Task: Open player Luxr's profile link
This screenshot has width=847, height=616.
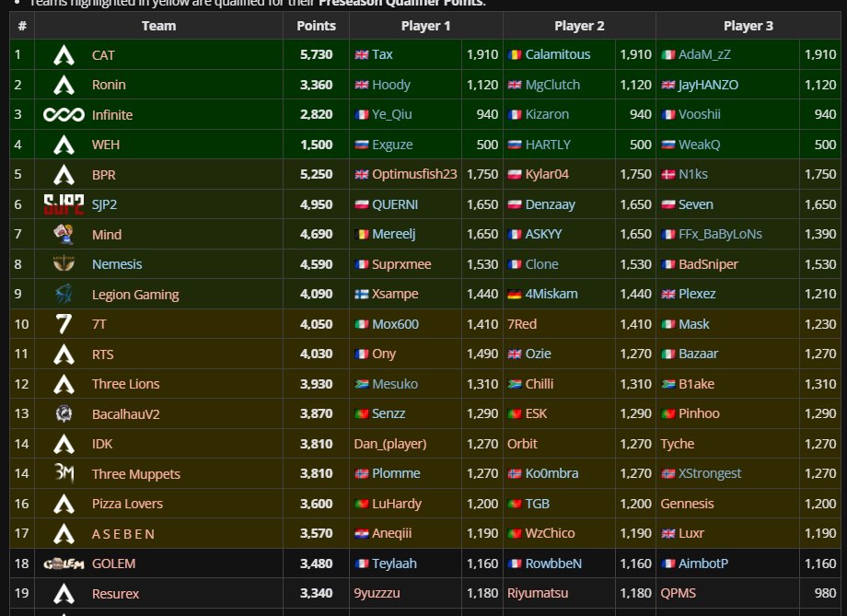Action: (x=690, y=533)
